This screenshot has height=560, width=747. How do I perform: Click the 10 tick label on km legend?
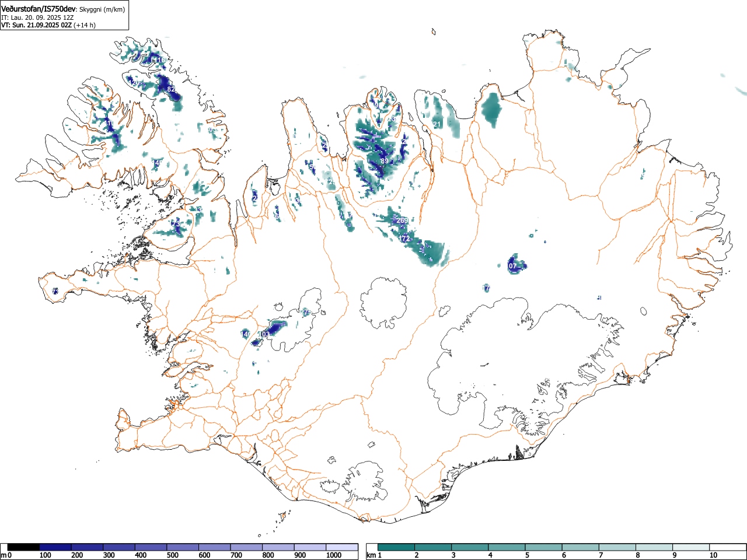pyautogui.click(x=713, y=555)
